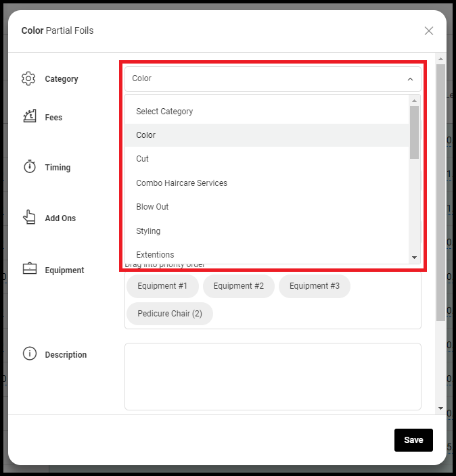
Task: Click the Equipment briefcase icon
Action: click(x=30, y=268)
